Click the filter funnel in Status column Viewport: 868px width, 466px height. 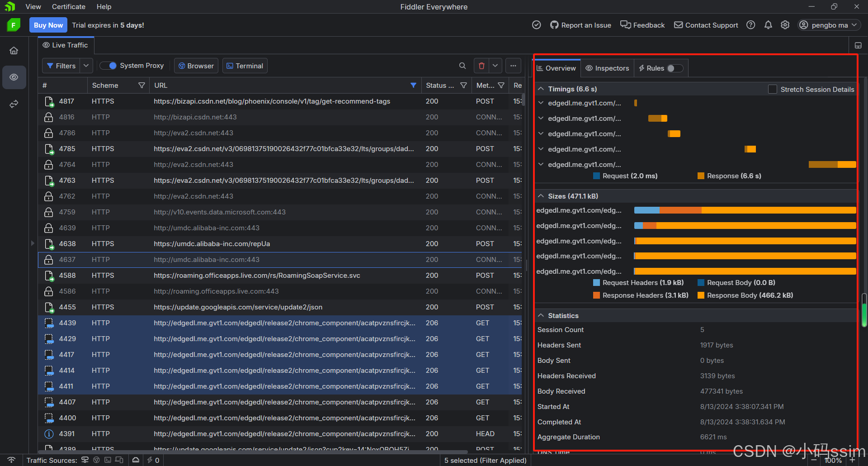463,86
